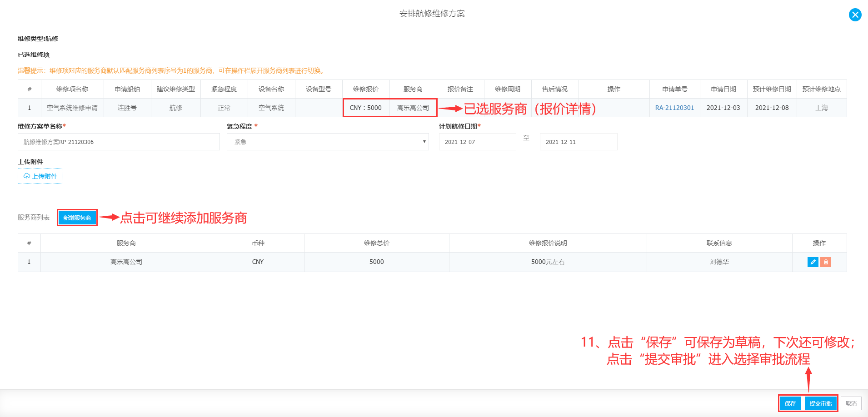Click 高乐高公司 in the selected repair items row
Viewport: 868px width, 417px height.
pos(413,108)
